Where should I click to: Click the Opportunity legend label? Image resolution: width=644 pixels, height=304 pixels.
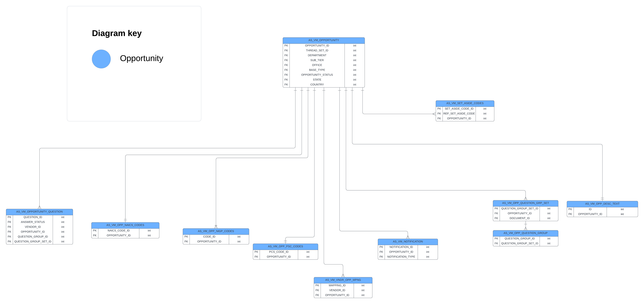pyautogui.click(x=142, y=58)
